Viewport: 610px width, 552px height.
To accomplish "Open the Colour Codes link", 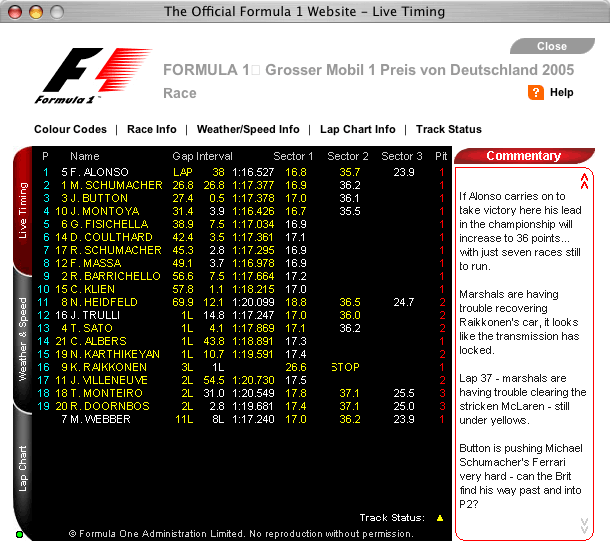I will 70,129.
